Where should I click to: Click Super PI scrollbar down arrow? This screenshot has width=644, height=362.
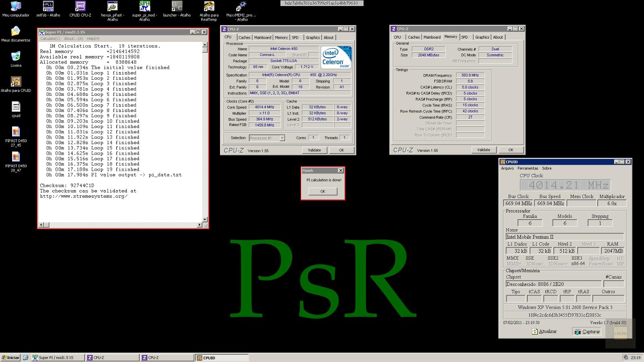(205, 219)
